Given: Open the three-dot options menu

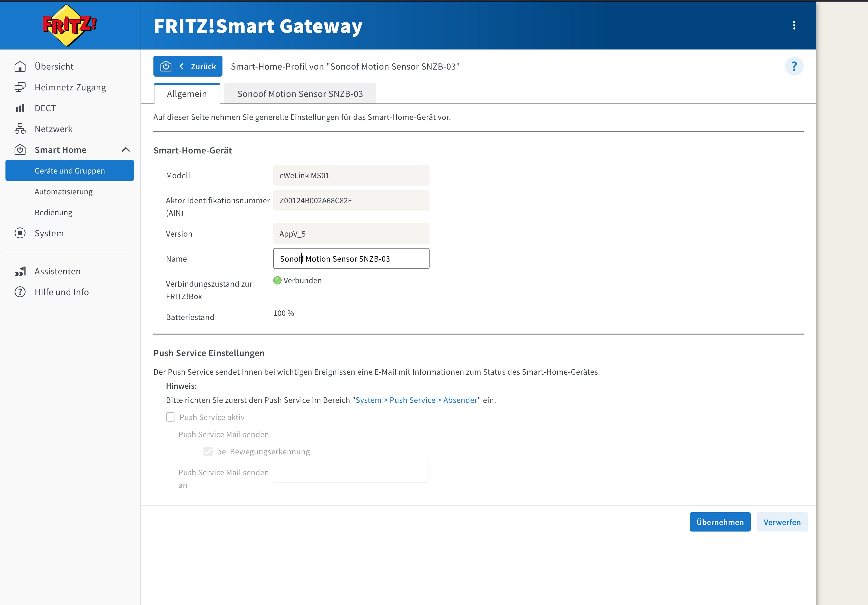Looking at the screenshot, I should tap(794, 25).
